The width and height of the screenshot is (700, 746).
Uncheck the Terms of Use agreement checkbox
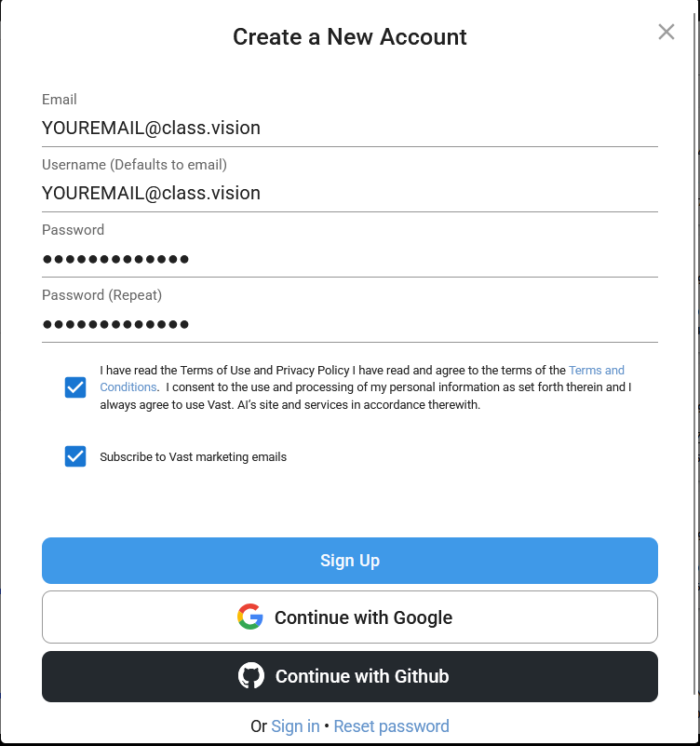click(75, 387)
